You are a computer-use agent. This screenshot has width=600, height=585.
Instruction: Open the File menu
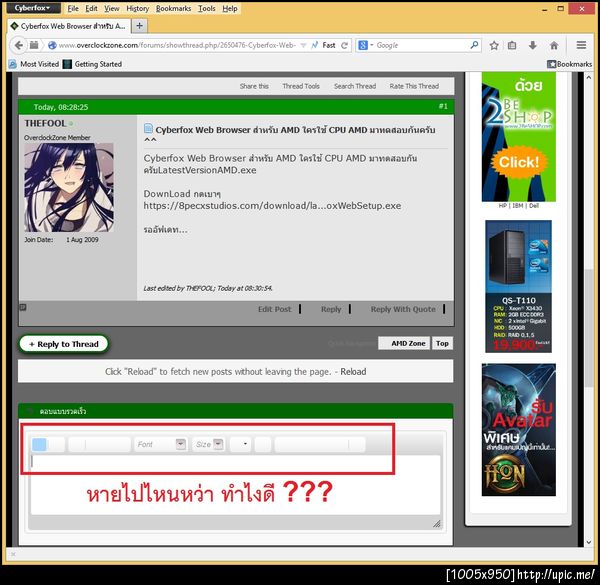click(x=73, y=8)
